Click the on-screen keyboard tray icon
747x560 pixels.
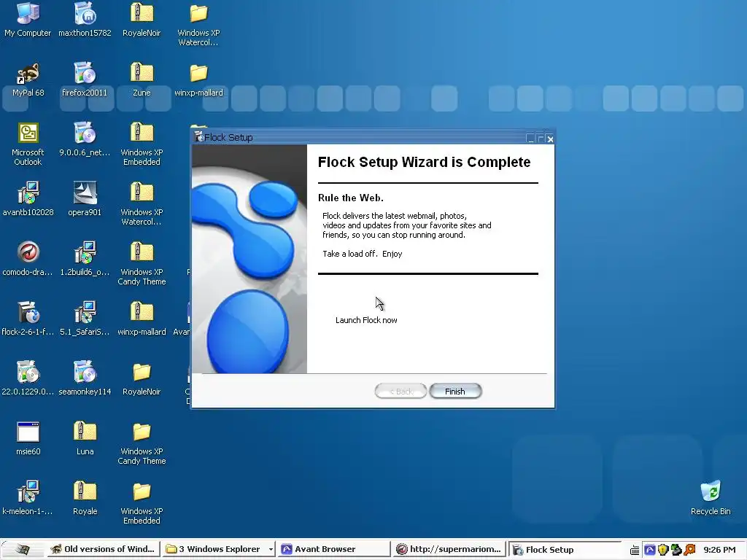point(635,550)
